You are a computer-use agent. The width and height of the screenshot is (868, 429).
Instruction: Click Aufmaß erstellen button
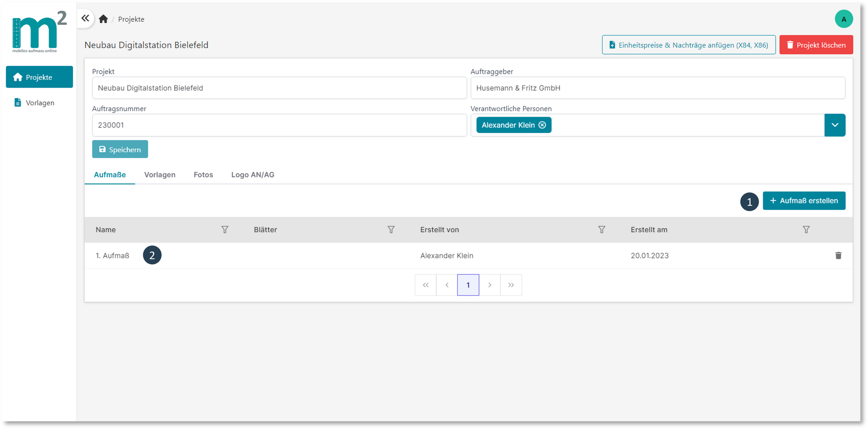pyautogui.click(x=804, y=201)
